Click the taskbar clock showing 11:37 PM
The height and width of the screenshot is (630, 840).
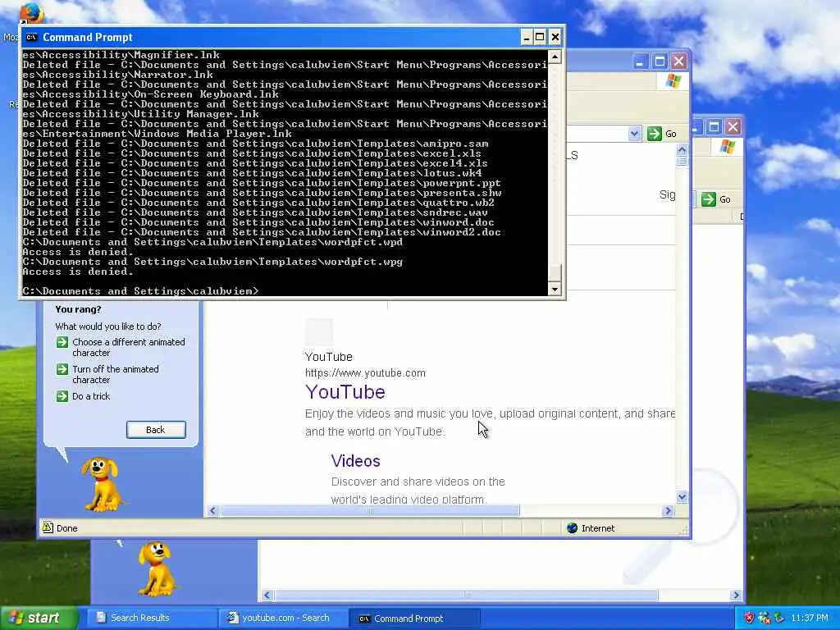[810, 619]
